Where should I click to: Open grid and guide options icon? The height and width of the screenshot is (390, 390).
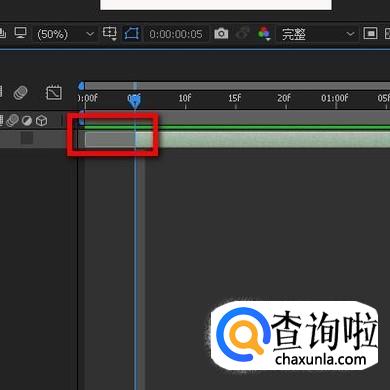109,34
